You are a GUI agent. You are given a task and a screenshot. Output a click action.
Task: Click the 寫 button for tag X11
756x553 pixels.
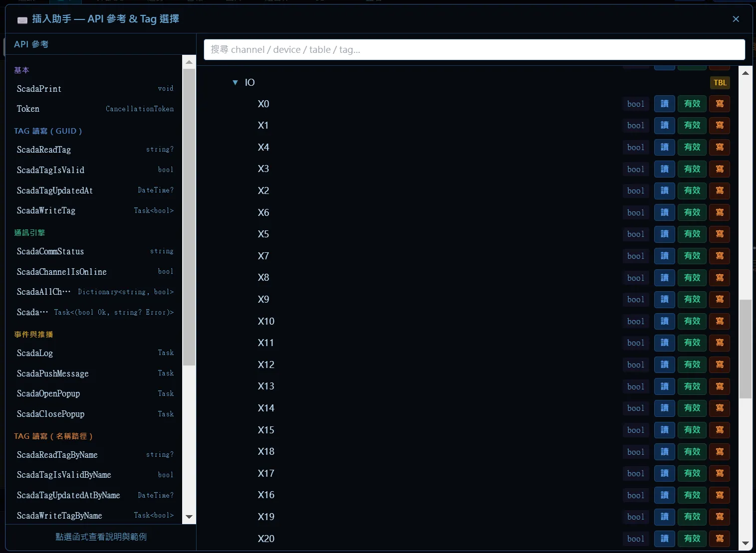pos(719,343)
